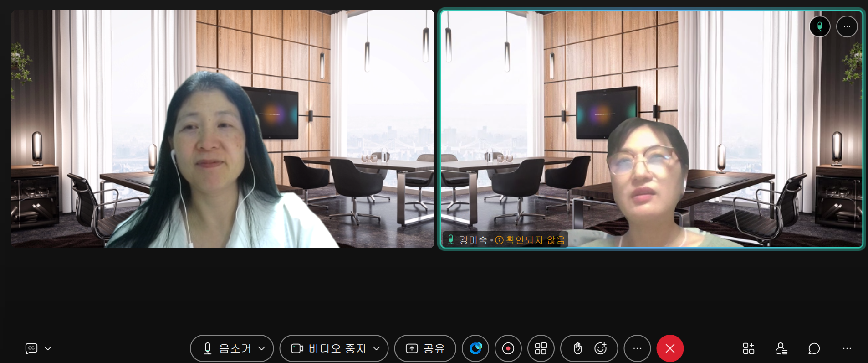
Task: Open the apps icon on the right
Action: pos(748,348)
